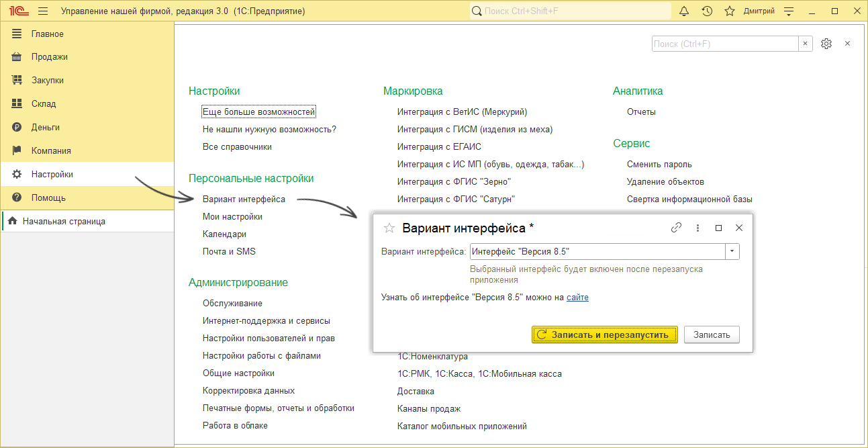
Task: Click the 1C logo icon
Action: click(x=18, y=11)
